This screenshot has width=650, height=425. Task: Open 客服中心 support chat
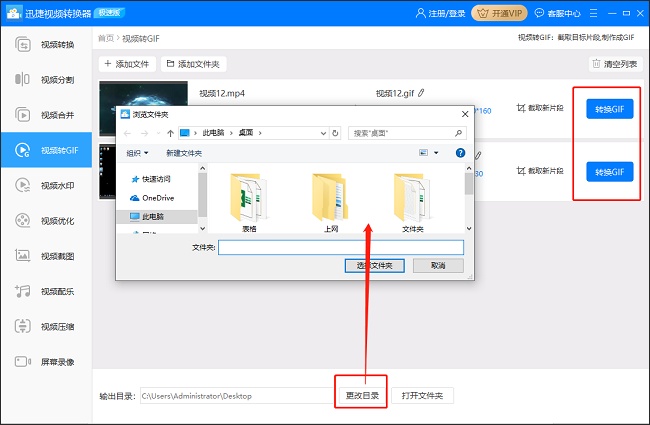(x=557, y=13)
